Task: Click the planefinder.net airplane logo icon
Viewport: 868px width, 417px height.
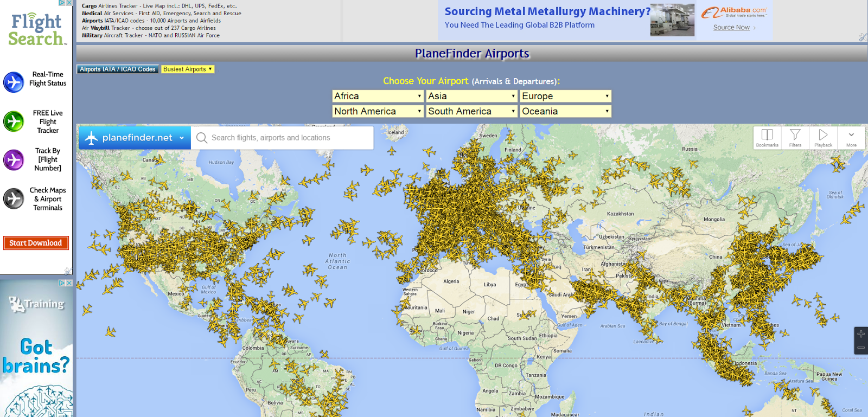Action: point(91,138)
